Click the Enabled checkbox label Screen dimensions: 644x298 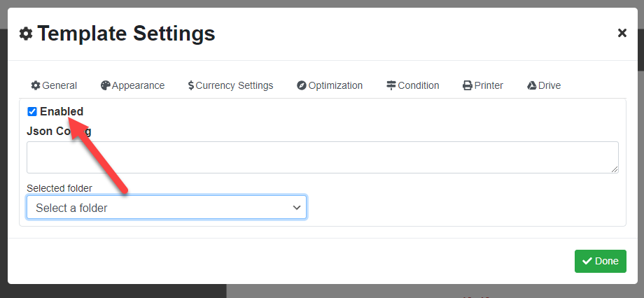tap(62, 112)
